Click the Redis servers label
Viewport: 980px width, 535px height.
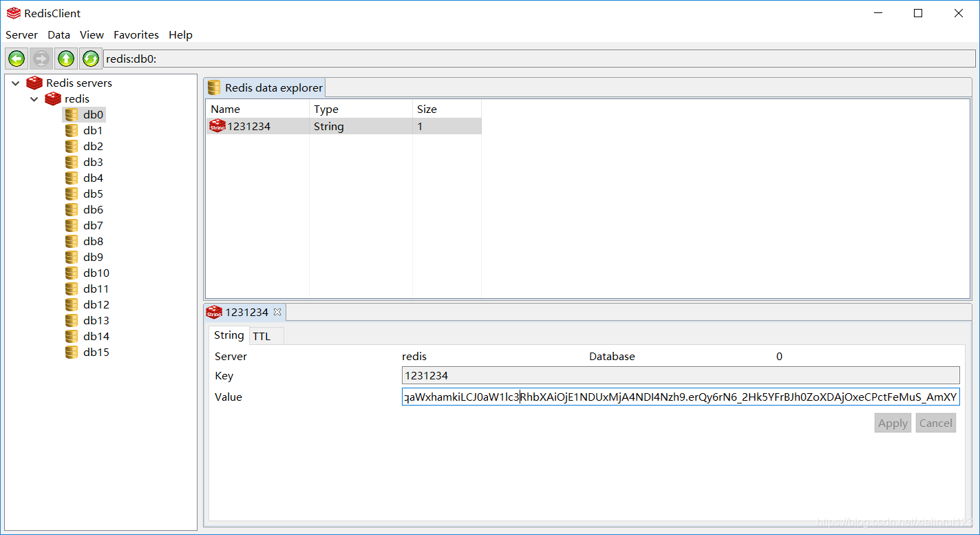point(79,83)
